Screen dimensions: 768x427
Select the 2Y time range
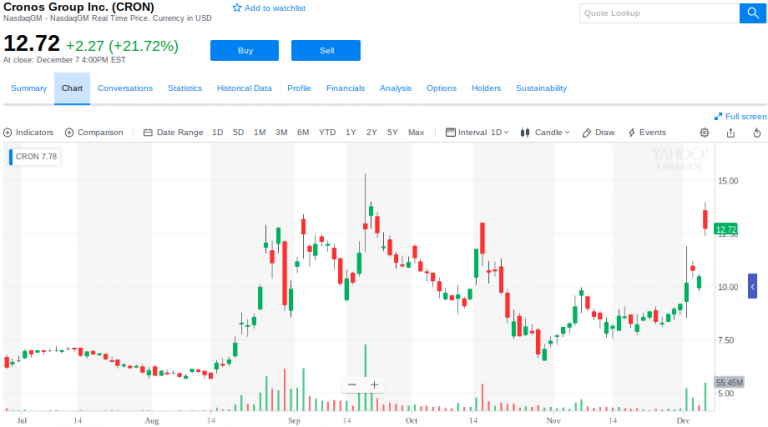372,132
